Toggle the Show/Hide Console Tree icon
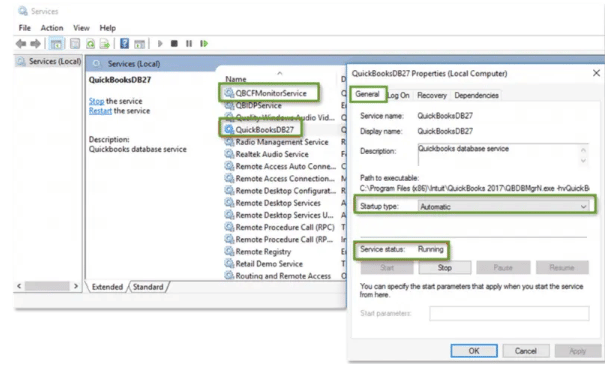Screen dimensions: 607x366 point(56,44)
